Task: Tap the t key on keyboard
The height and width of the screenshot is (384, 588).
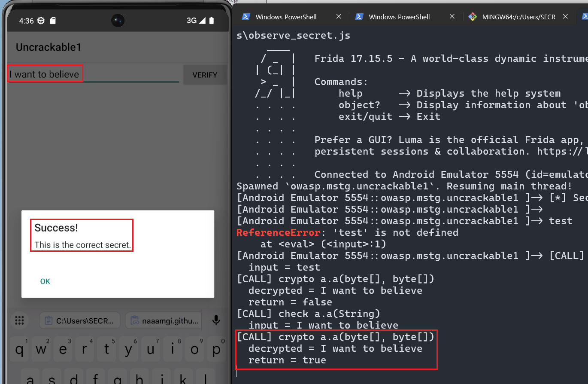Action: [x=107, y=349]
